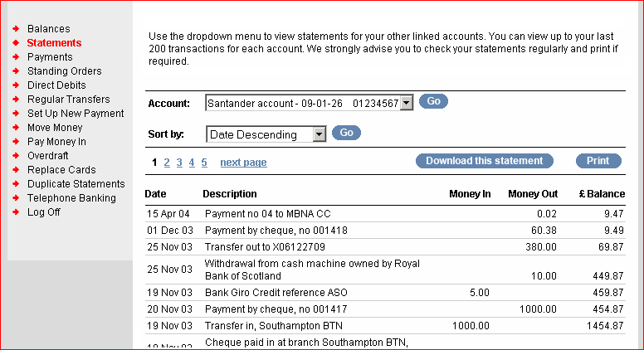Open Duplicate Statements page
The image size is (644, 350).
(x=76, y=184)
